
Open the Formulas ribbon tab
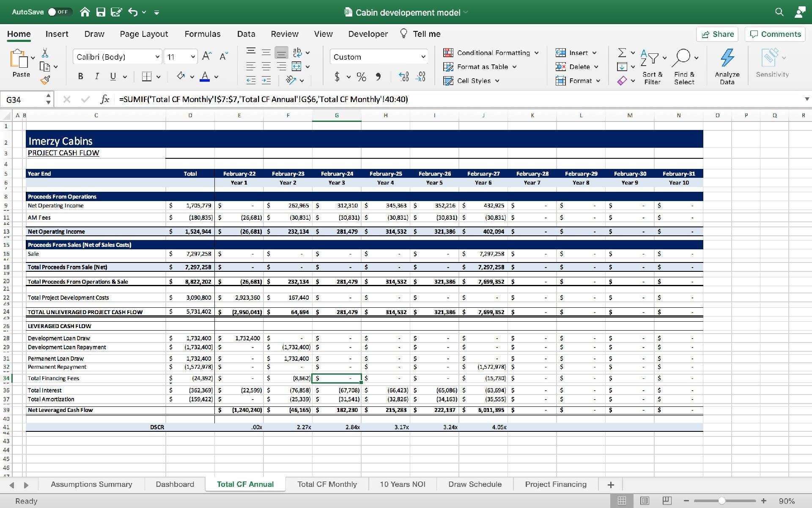point(202,34)
